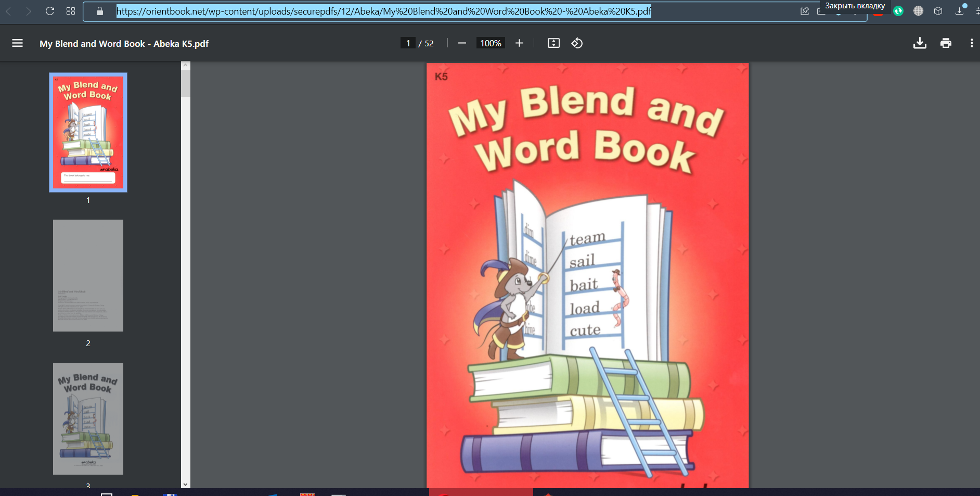Open the globe extension icon
The width and height of the screenshot is (980, 496).
tap(918, 11)
